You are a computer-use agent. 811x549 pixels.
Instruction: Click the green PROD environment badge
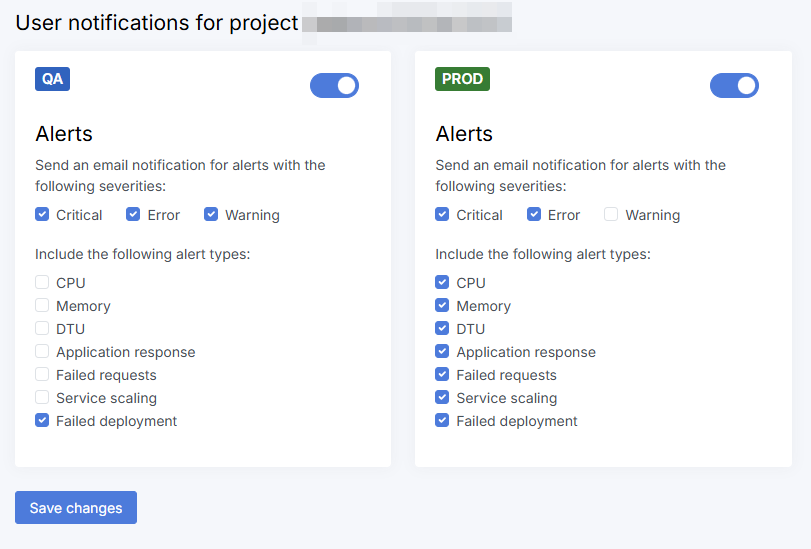pyautogui.click(x=462, y=79)
